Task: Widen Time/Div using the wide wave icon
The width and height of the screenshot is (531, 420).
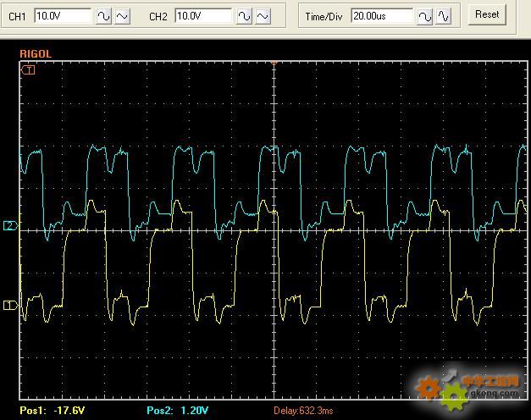Action: point(424,16)
